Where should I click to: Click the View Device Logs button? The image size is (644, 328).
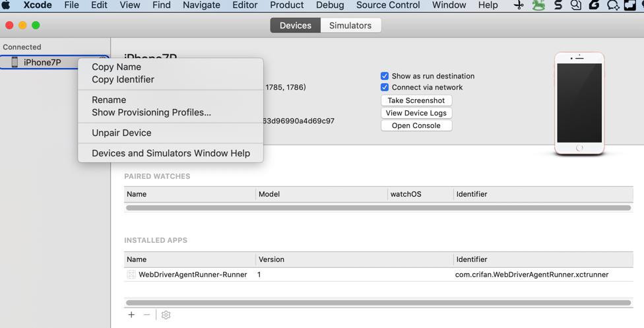pos(416,113)
